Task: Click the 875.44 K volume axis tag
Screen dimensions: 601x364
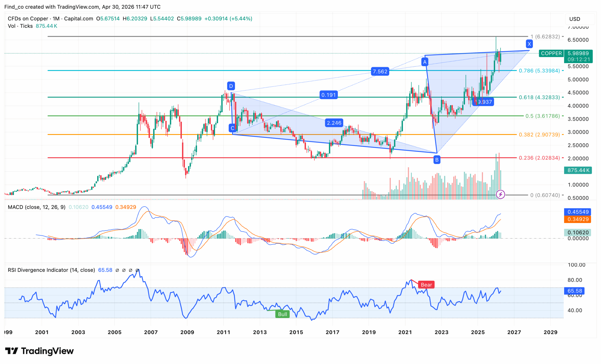Action: 578,170
